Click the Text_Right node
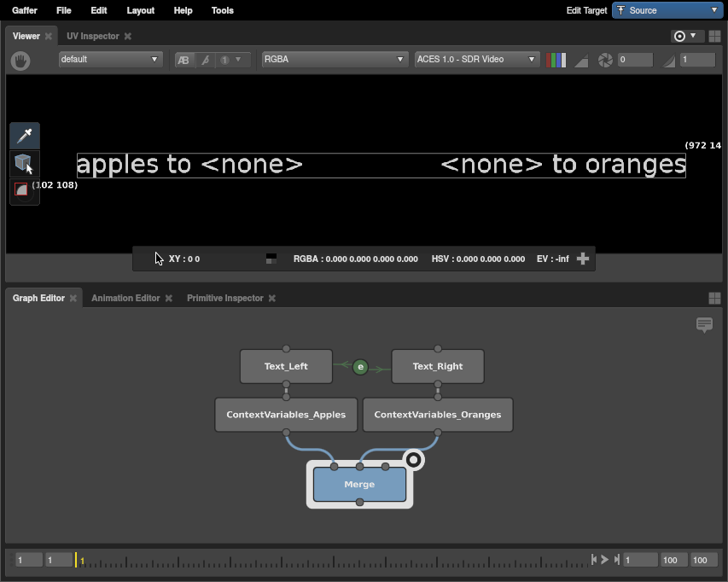Screen dimensions: 728x582 click(x=438, y=366)
